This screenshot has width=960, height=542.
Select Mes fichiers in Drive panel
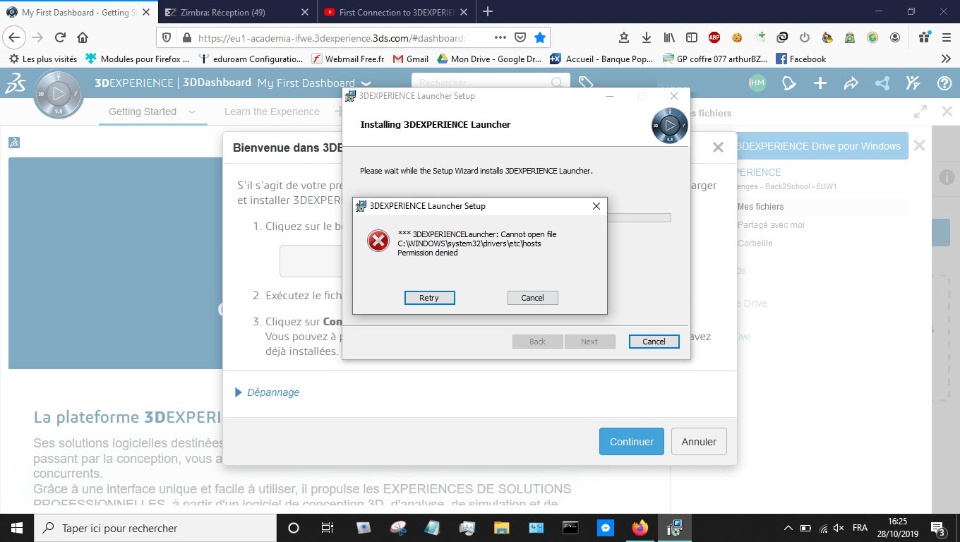[760, 206]
